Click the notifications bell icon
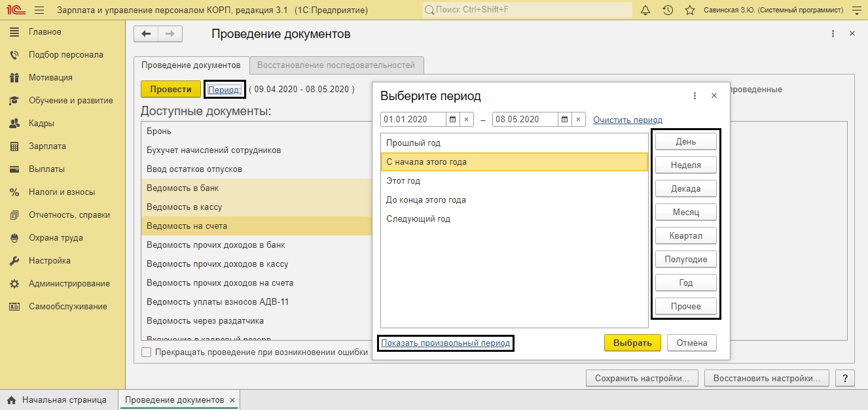 point(645,10)
